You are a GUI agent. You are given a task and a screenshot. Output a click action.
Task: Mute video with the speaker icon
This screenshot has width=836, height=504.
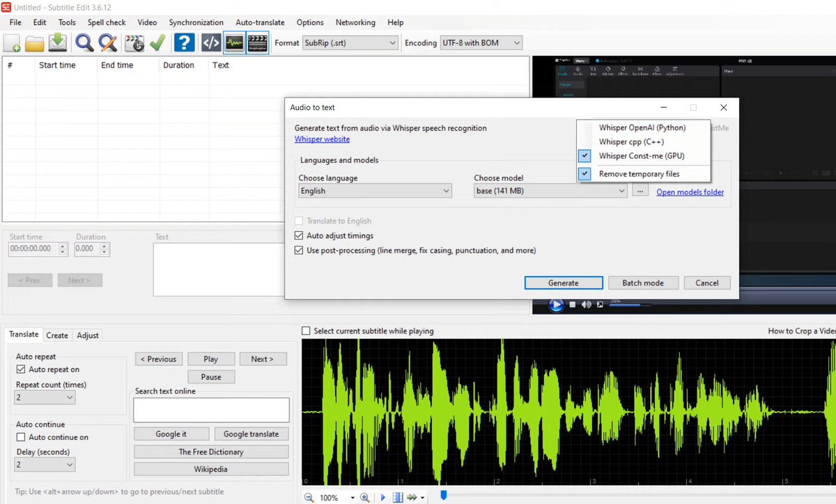(x=587, y=304)
